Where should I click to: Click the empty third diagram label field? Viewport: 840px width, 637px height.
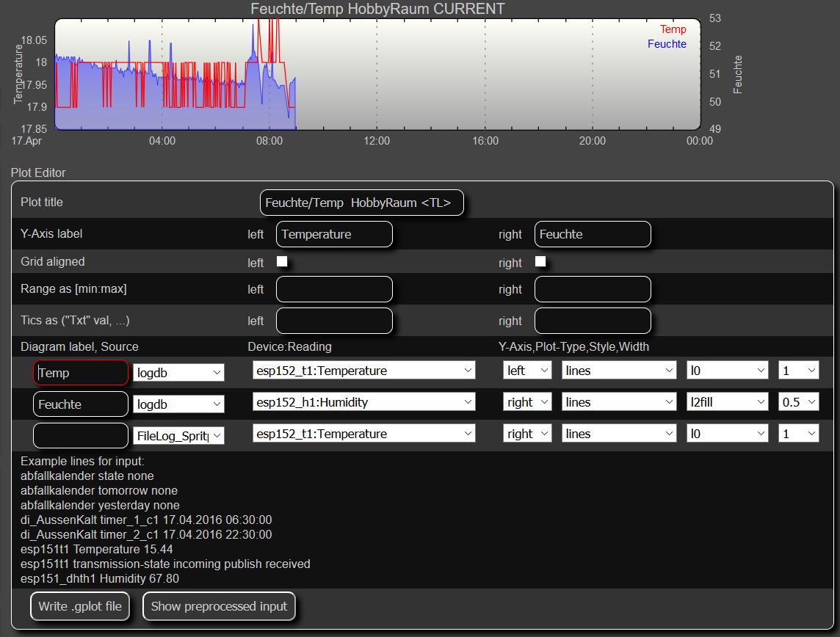coord(81,436)
